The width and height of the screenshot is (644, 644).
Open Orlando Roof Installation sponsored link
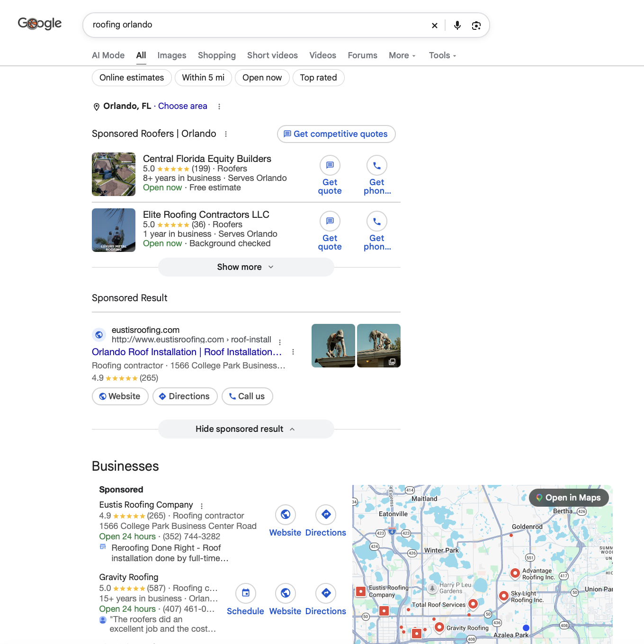pos(187,352)
